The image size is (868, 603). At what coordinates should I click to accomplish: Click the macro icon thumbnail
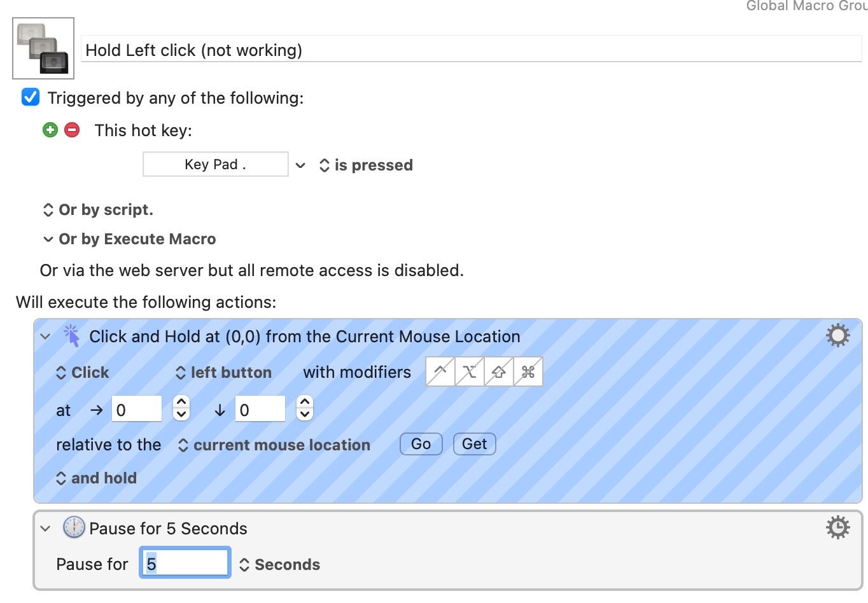(43, 48)
